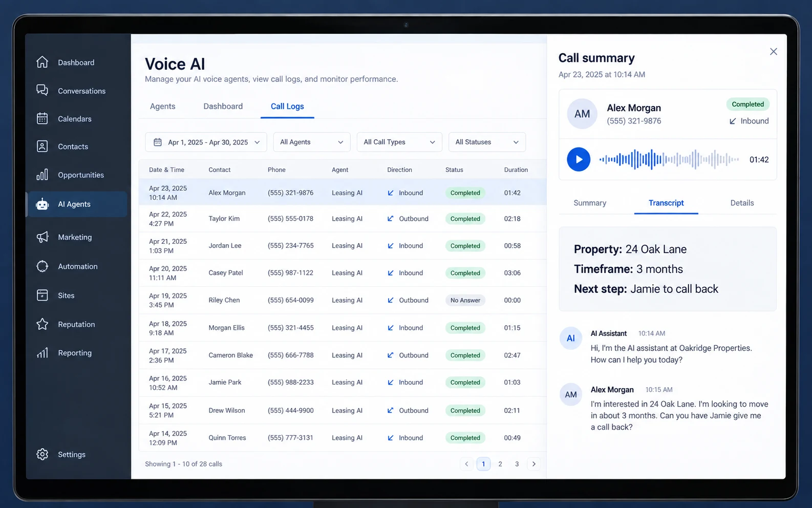Sort by the Date & Time column header
Screen dimensions: 812x508
(166, 170)
